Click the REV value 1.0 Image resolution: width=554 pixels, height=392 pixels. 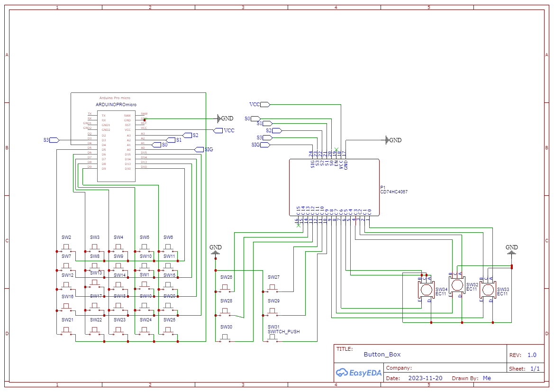tap(532, 355)
